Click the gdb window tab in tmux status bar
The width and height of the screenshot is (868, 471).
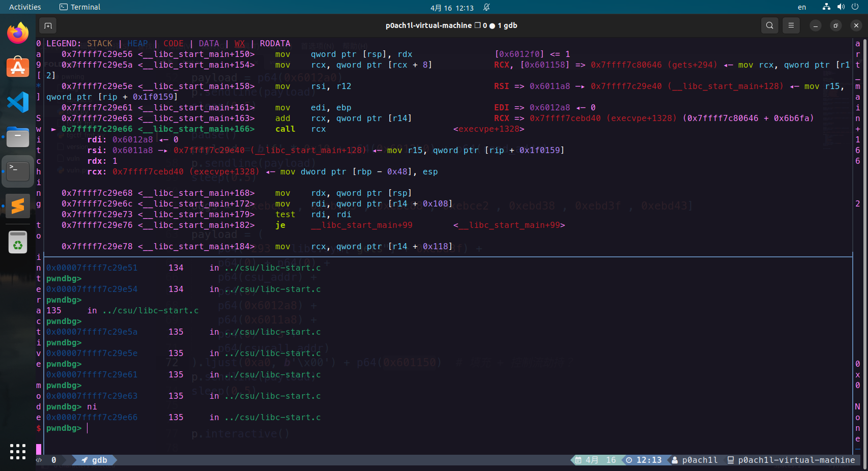(95, 460)
